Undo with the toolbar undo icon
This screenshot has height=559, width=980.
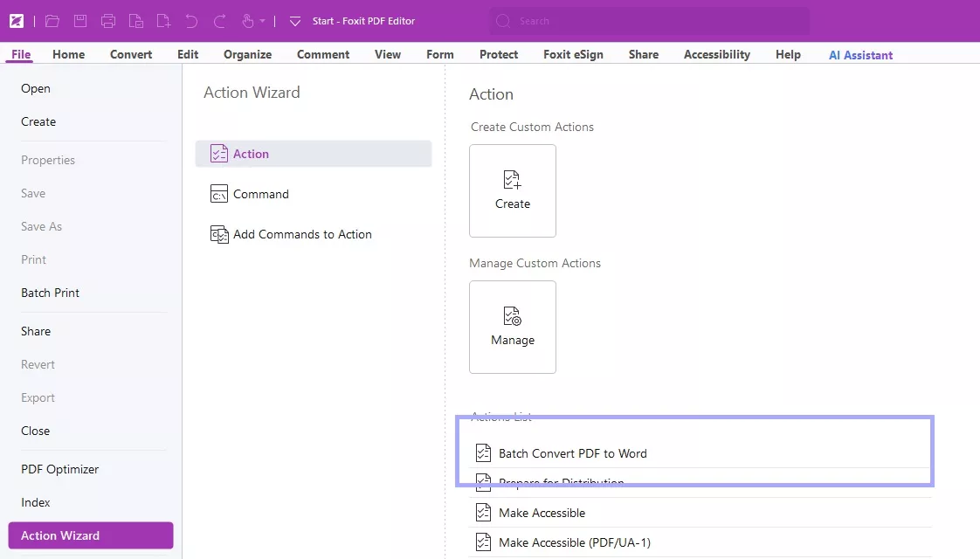pyautogui.click(x=191, y=20)
